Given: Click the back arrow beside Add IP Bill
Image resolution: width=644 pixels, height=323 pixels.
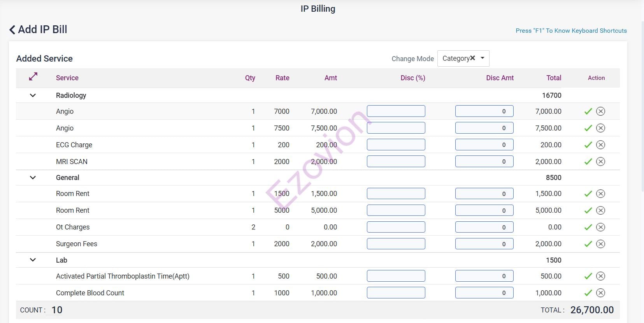Looking at the screenshot, I should click(x=12, y=30).
